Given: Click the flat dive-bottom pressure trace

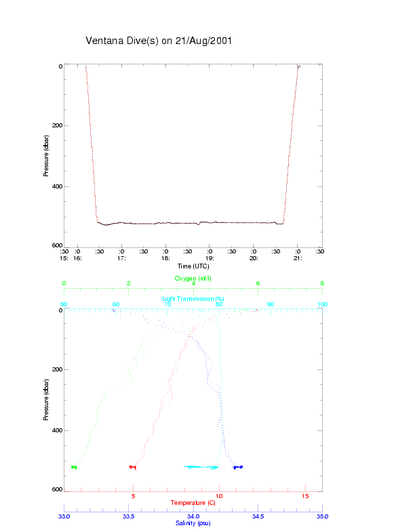Looking at the screenshot, I should [x=190, y=223].
